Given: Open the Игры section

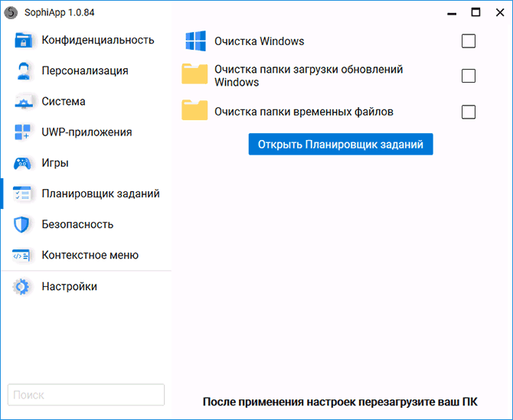Looking at the screenshot, I should coord(87,163).
